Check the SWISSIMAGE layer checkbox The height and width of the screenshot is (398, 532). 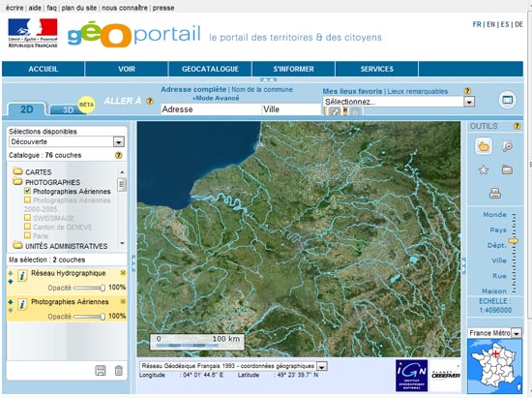pyautogui.click(x=27, y=217)
